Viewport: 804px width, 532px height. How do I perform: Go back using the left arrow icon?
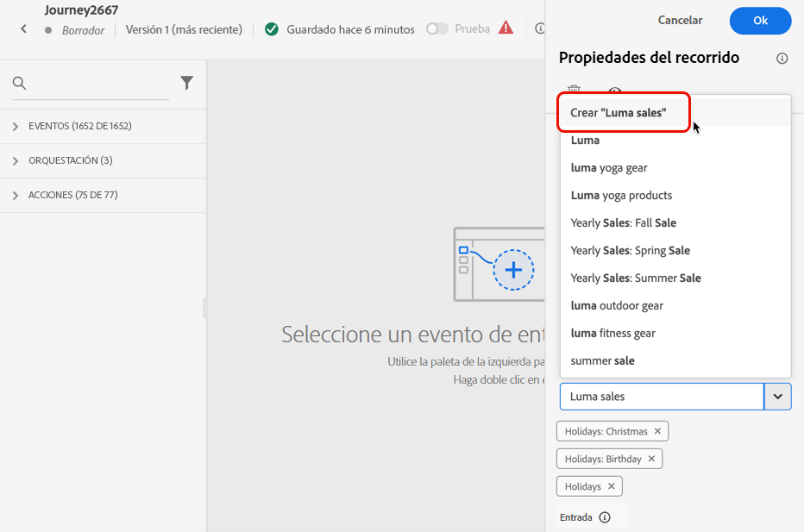click(x=23, y=29)
